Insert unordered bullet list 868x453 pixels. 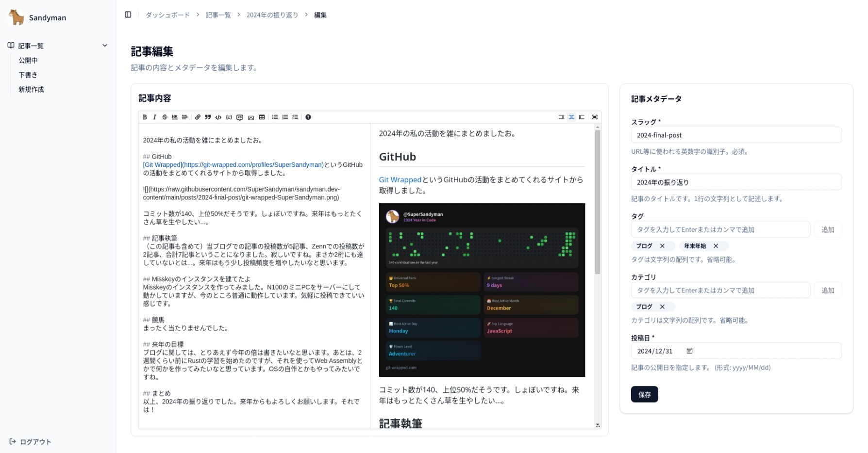(x=275, y=117)
